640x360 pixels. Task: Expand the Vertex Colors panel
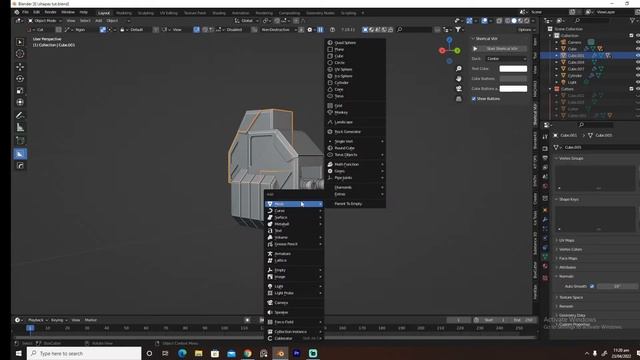pos(570,249)
